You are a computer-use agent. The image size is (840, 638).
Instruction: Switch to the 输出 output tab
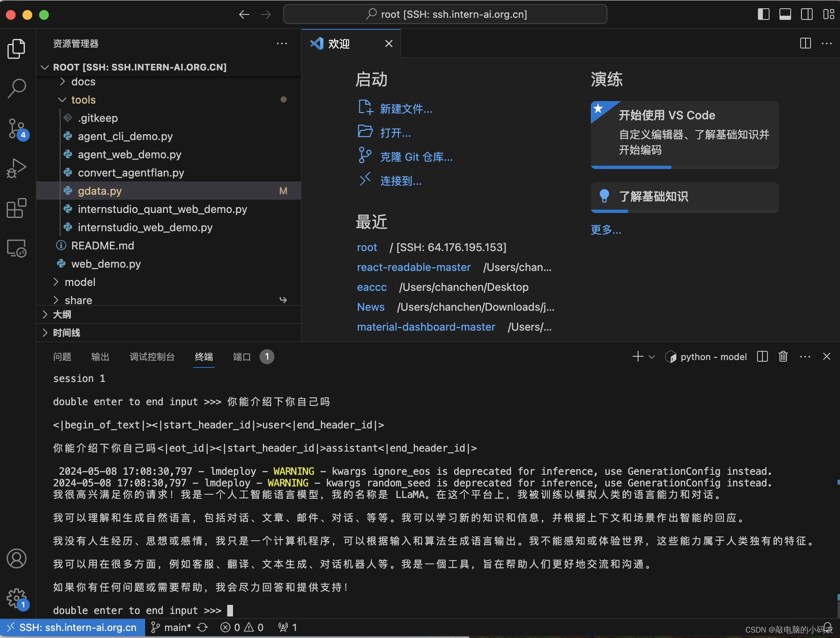[100, 357]
